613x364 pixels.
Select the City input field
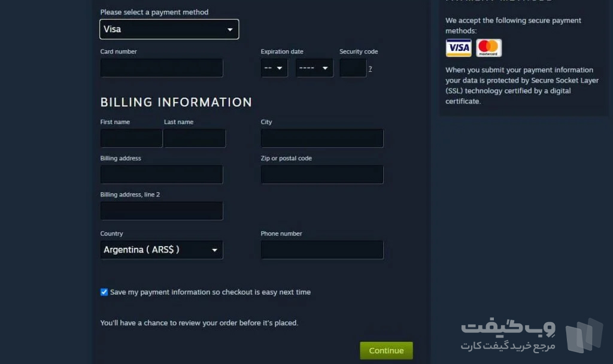[322, 138]
